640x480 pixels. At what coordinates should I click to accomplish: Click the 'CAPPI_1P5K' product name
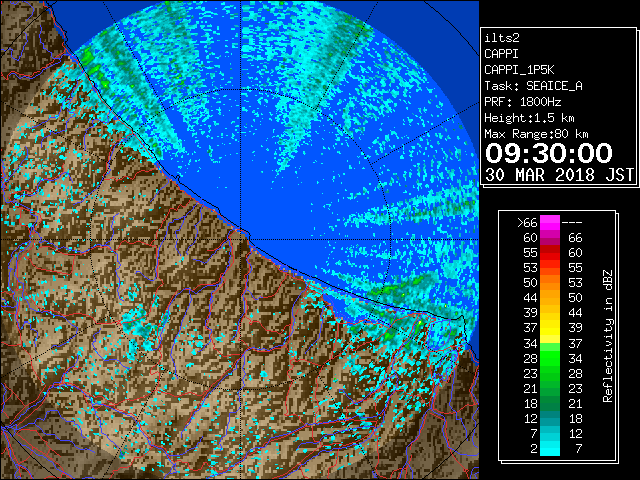(x=519, y=70)
